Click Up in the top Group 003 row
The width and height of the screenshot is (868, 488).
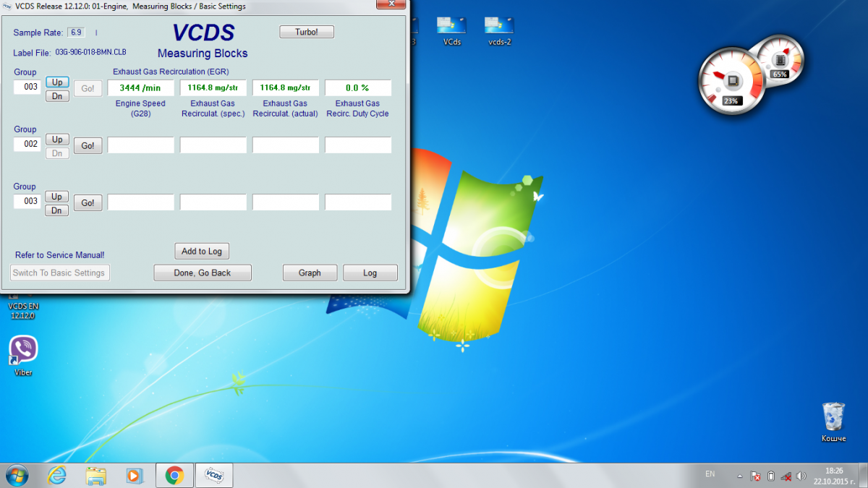(57, 82)
